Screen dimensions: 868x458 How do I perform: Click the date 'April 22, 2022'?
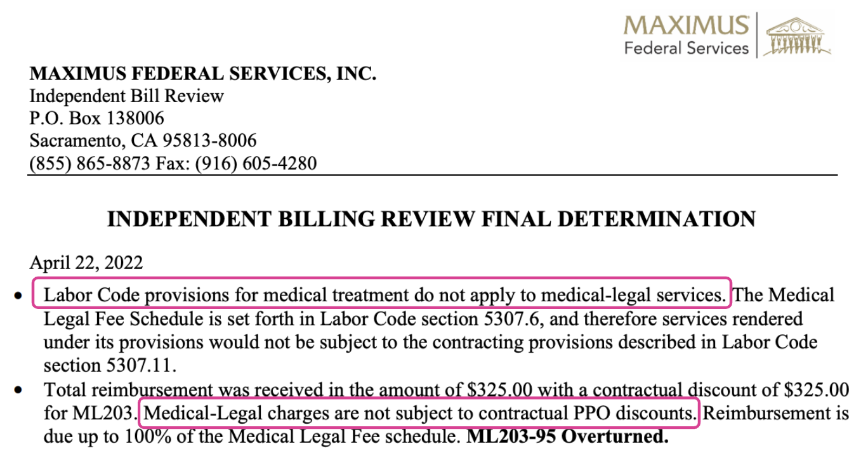tap(86, 262)
